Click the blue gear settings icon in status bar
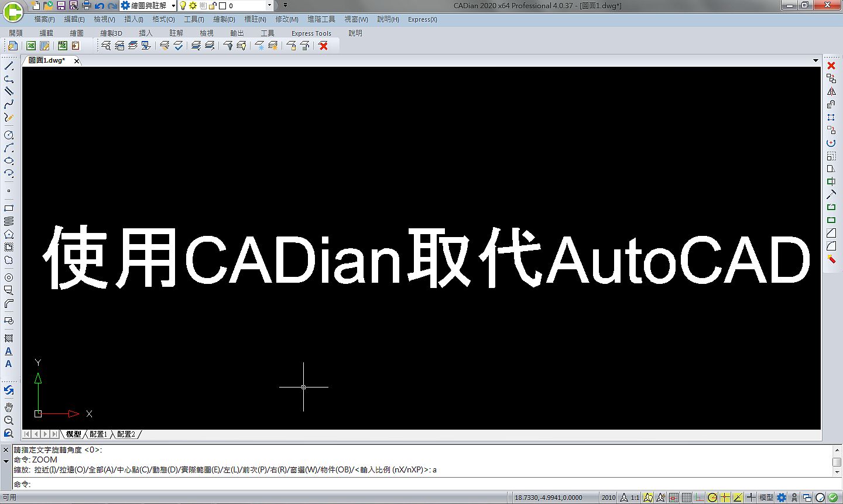The height and width of the screenshot is (504, 843). pyautogui.click(x=782, y=498)
